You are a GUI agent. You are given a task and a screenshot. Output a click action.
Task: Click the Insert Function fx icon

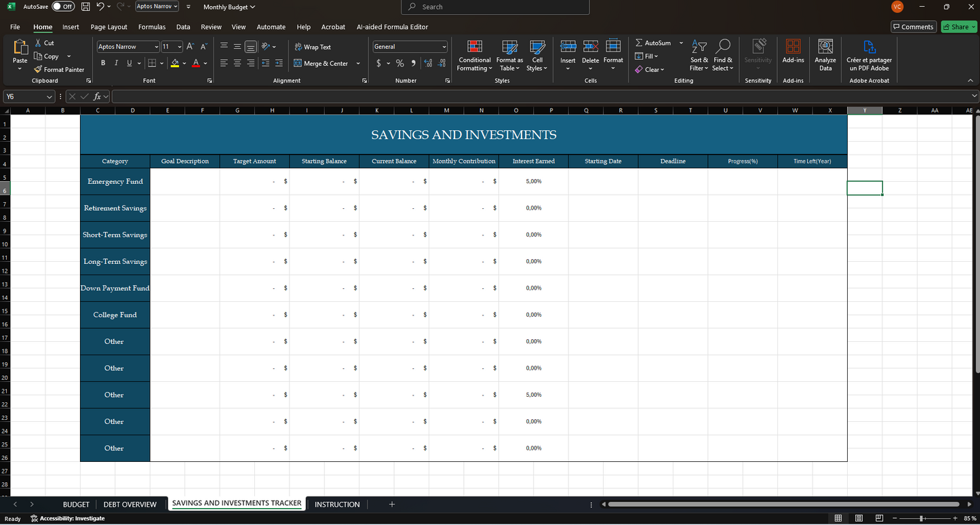pos(98,96)
